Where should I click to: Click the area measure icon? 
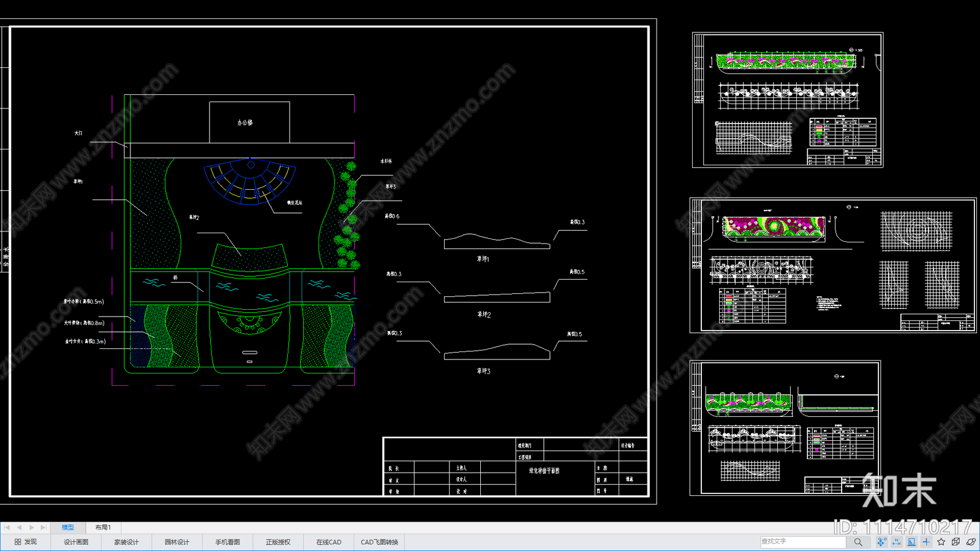click(911, 542)
